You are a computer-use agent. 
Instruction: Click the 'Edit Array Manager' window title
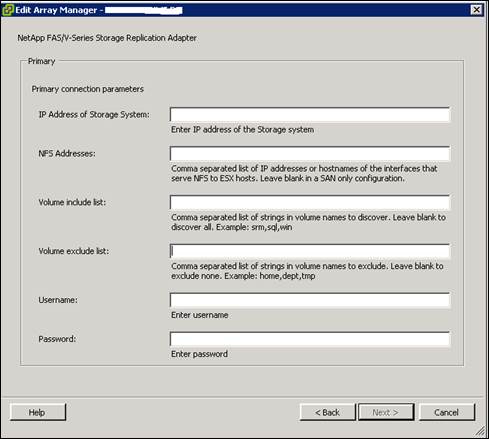pyautogui.click(x=56, y=10)
